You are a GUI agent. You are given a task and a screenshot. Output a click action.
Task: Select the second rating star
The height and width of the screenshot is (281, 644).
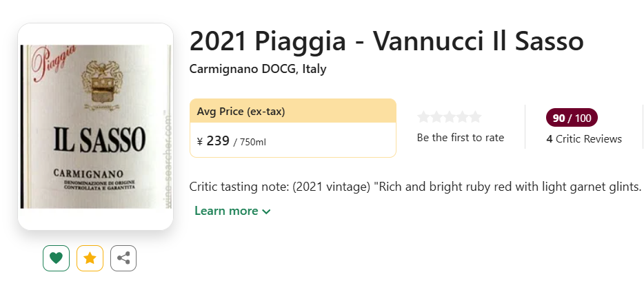pyautogui.click(x=436, y=117)
